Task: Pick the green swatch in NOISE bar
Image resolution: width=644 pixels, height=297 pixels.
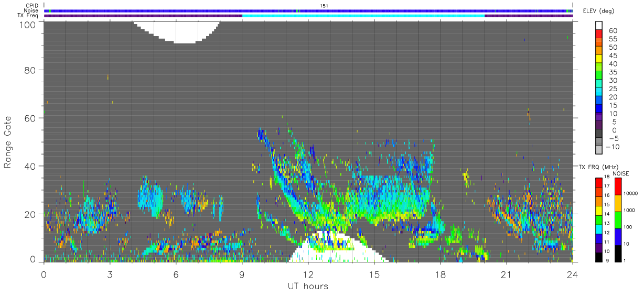Action: [x=619, y=219]
